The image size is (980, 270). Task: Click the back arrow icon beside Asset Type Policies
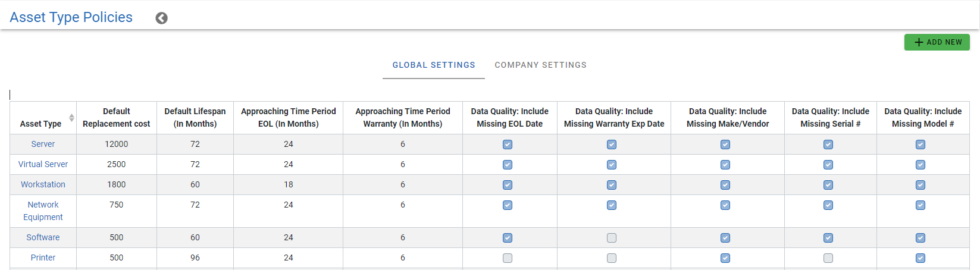(161, 18)
